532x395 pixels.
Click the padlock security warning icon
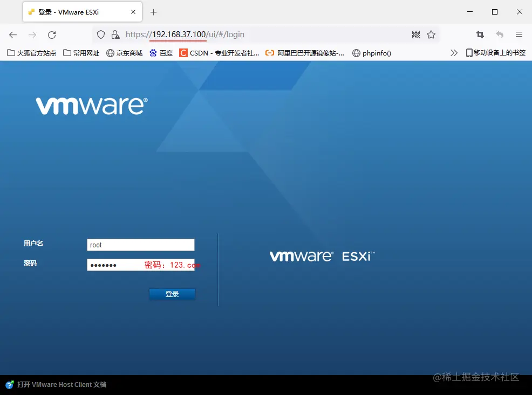coord(115,34)
